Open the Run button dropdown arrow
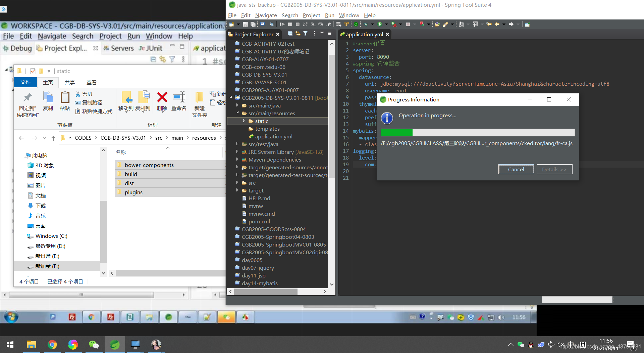Image resolution: width=644 pixels, height=353 pixels. pos(386,24)
